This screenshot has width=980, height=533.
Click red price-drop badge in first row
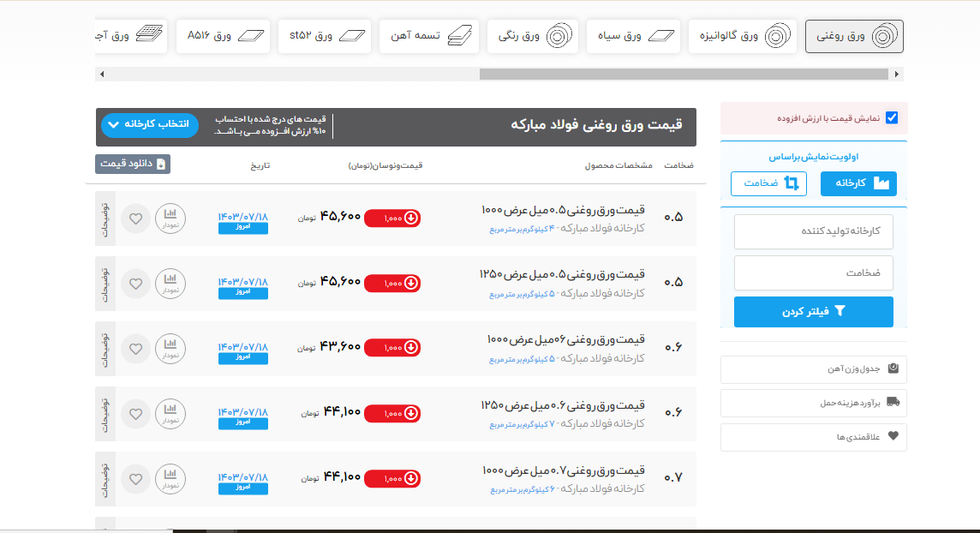pos(392,218)
